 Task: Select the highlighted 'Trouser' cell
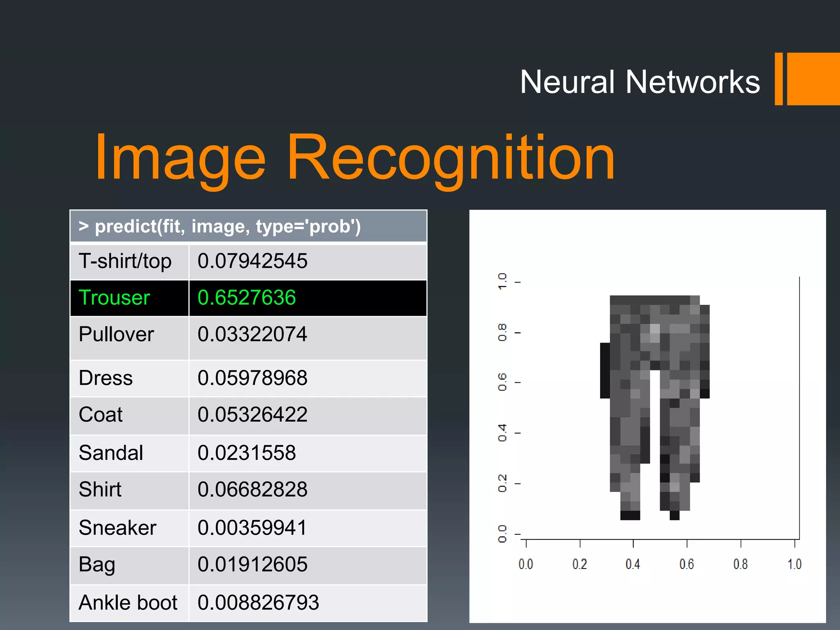point(129,298)
